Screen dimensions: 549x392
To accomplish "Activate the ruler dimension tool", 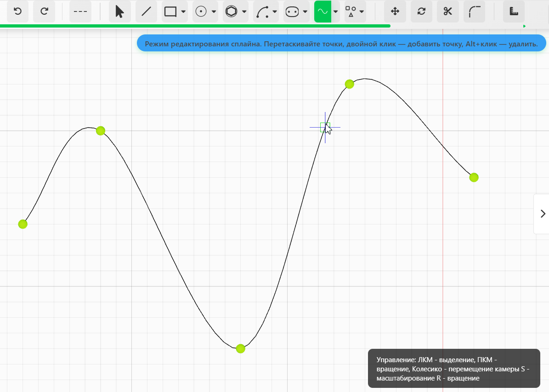I will 514,11.
